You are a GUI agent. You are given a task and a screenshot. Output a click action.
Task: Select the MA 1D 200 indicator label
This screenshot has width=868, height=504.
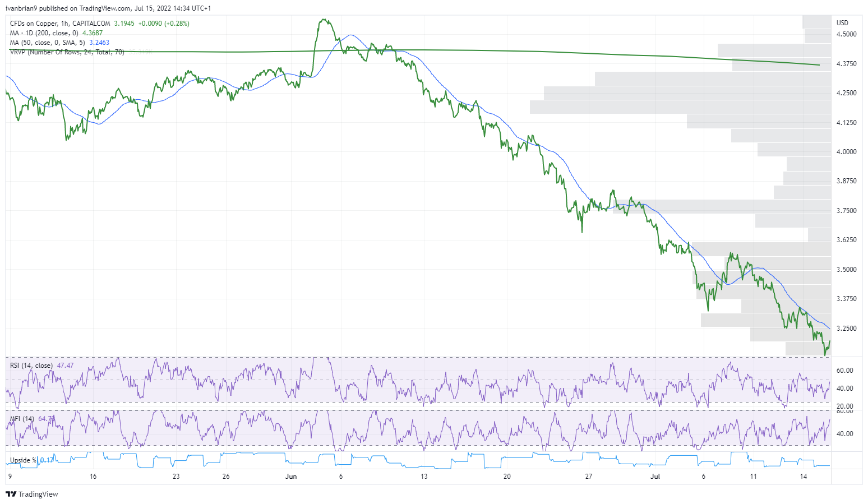[x=44, y=33]
